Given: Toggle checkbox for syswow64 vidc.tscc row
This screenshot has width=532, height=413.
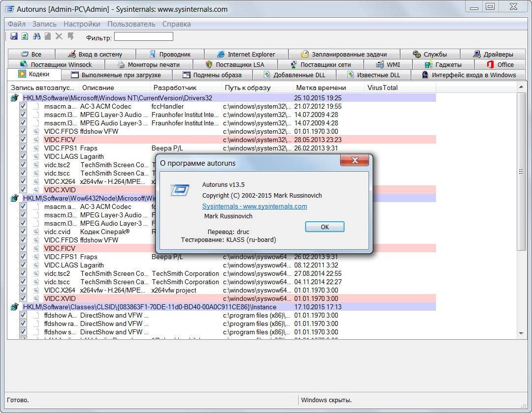Looking at the screenshot, I should [x=23, y=282].
